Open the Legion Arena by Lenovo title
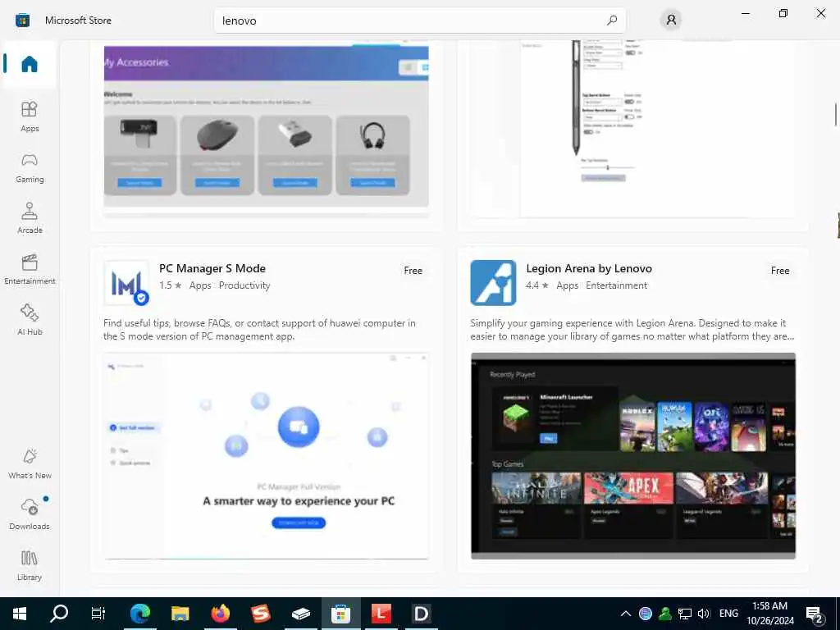 pos(589,268)
